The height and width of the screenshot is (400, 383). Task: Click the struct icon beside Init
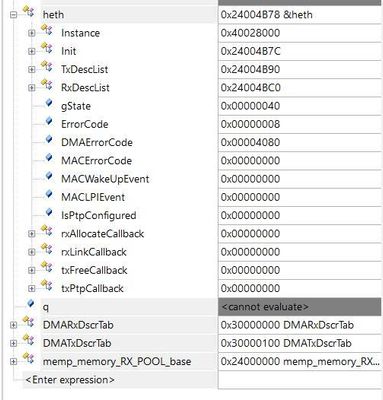point(47,49)
